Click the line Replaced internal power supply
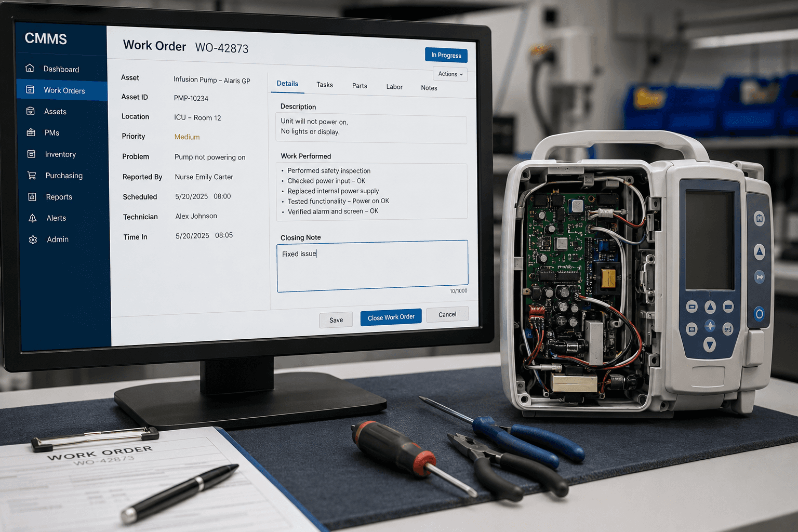 point(333,191)
